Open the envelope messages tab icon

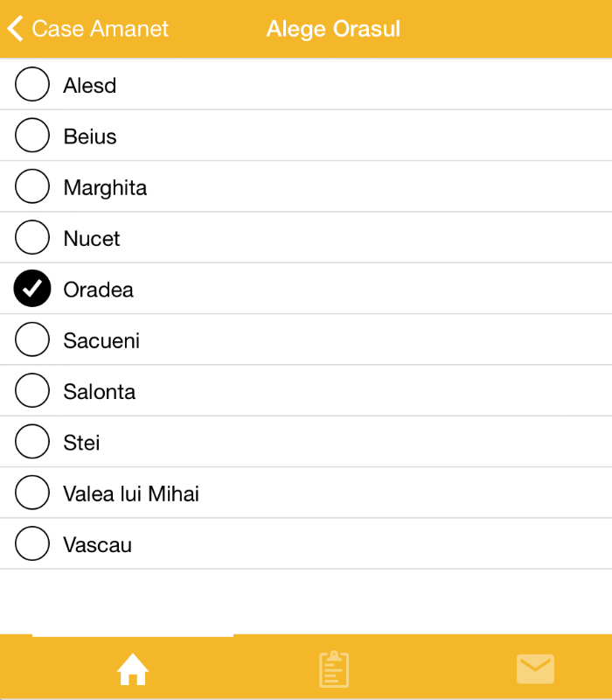(535, 669)
